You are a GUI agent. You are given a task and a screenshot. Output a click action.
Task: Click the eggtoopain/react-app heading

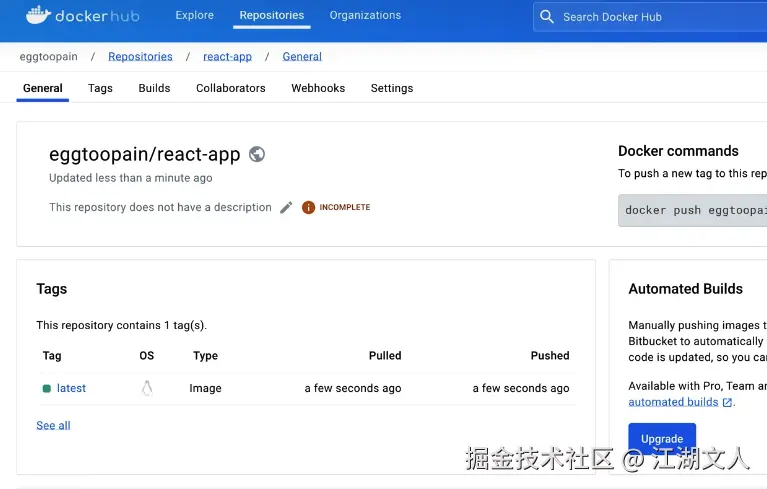[144, 154]
